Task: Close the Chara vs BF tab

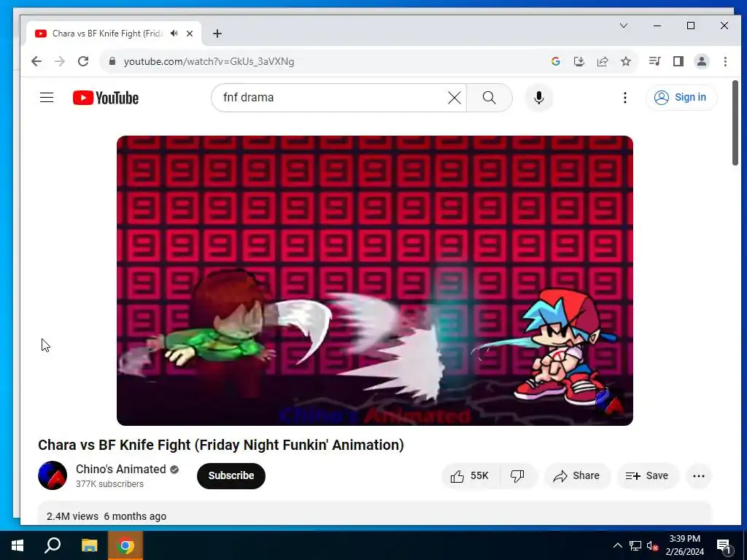Action: pos(190,34)
